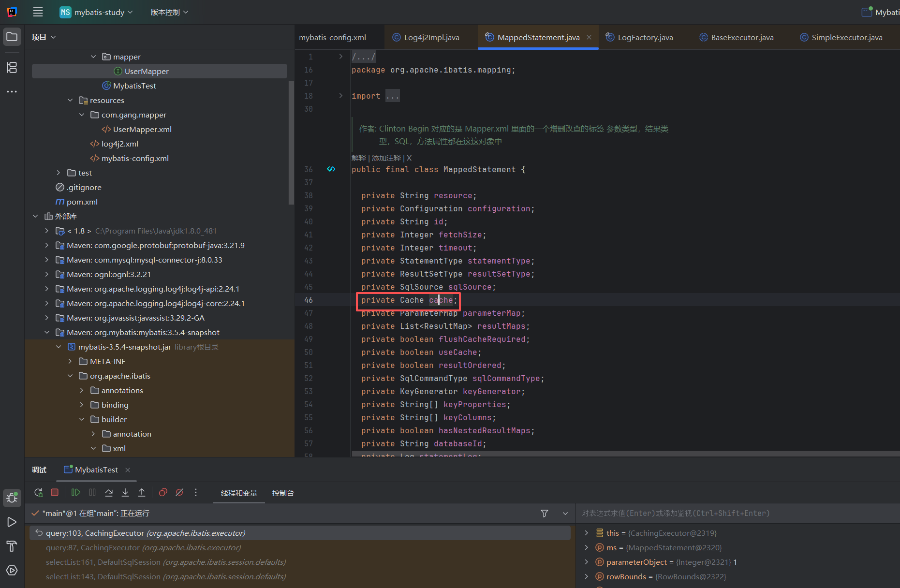Click the 解释 inline hint
Image resolution: width=900 pixels, height=588 pixels.
tap(359, 158)
